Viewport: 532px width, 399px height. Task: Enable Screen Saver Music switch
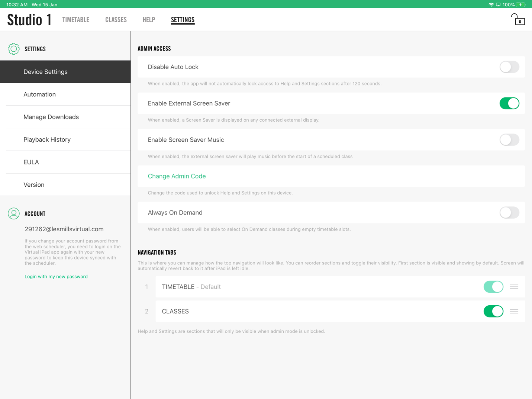point(509,140)
